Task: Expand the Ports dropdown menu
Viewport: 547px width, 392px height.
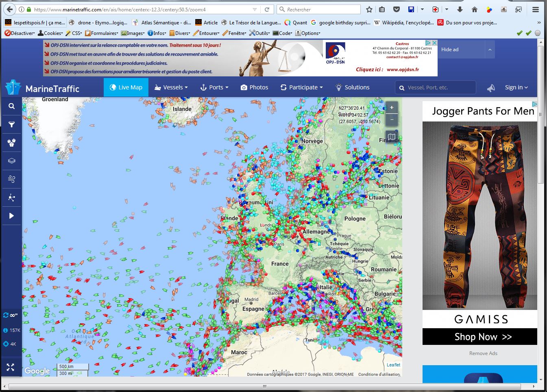Action: 214,87
